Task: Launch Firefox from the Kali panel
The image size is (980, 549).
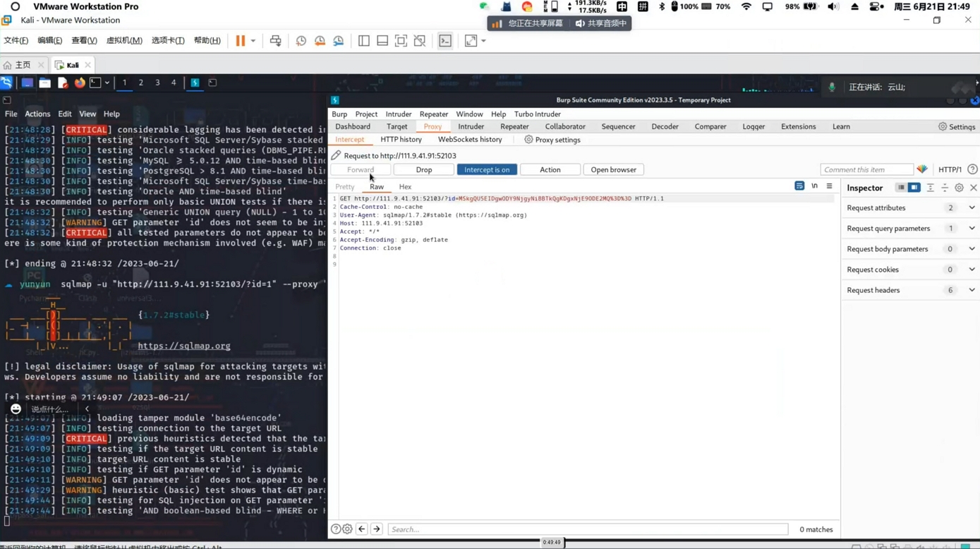Action: coord(80,83)
